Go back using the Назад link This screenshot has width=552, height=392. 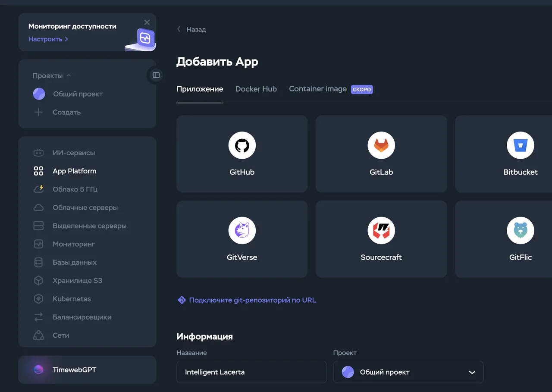click(191, 29)
